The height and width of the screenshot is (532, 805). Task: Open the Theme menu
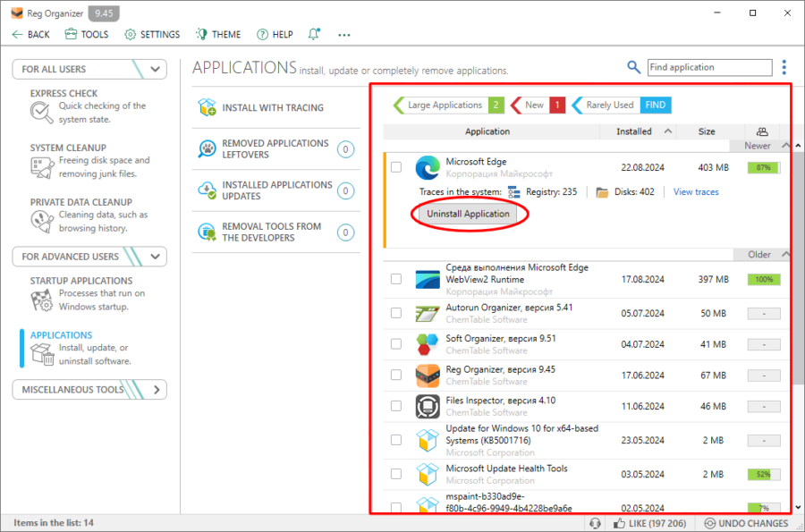pyautogui.click(x=218, y=34)
